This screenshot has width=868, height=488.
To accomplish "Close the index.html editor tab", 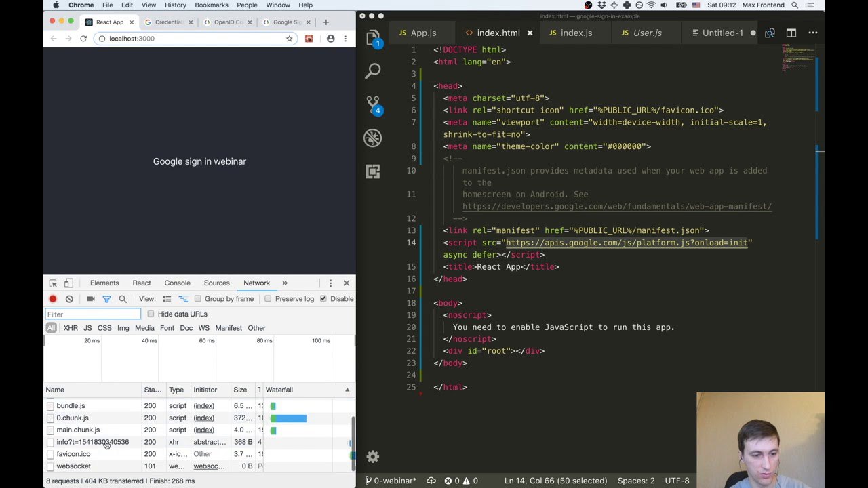I will click(530, 33).
